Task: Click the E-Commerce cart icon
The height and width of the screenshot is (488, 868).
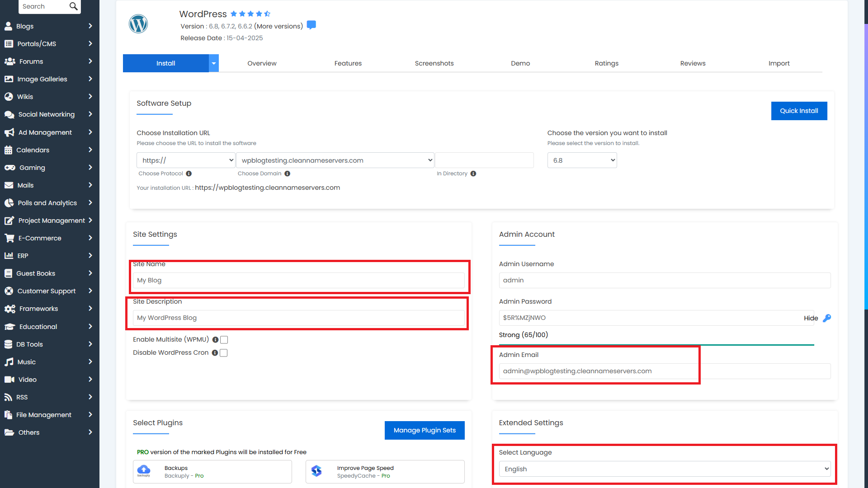Action: (x=9, y=238)
